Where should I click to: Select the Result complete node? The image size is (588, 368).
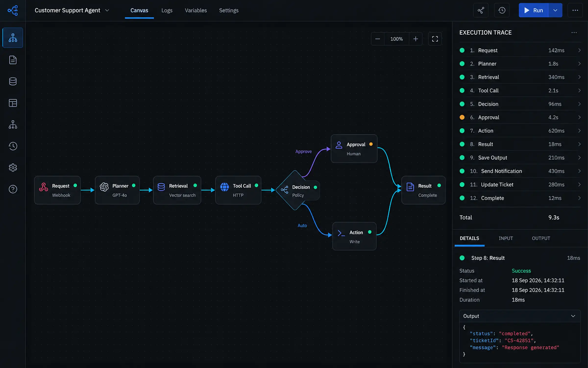pos(423,190)
